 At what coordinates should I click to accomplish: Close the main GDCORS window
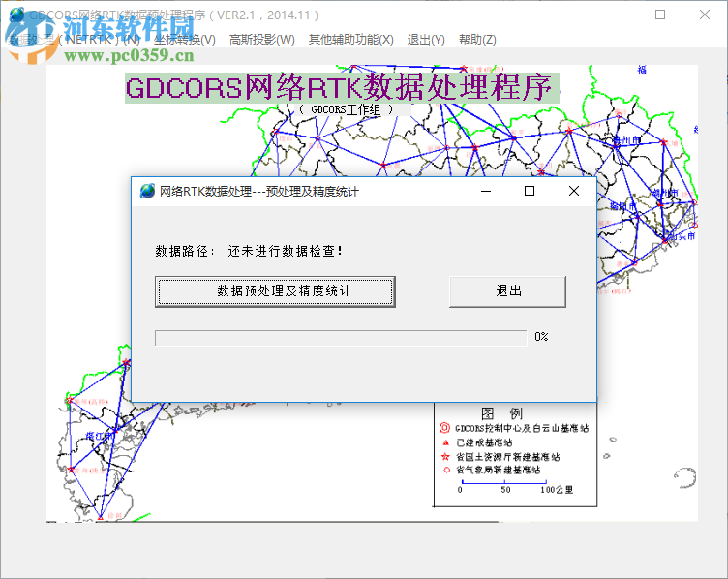click(x=705, y=15)
